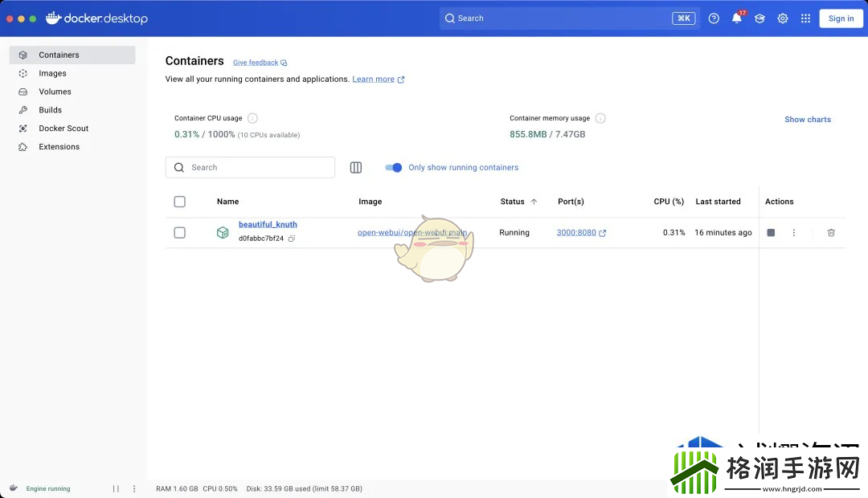Open the Learning center graduation cap icon

759,18
